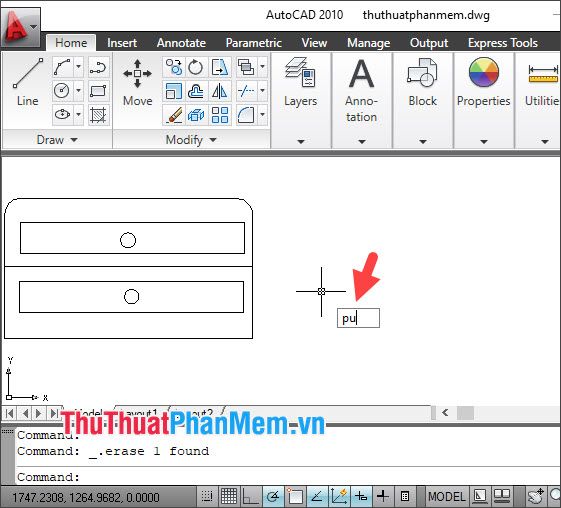
Task: Select the Circle tool
Action: 63,91
